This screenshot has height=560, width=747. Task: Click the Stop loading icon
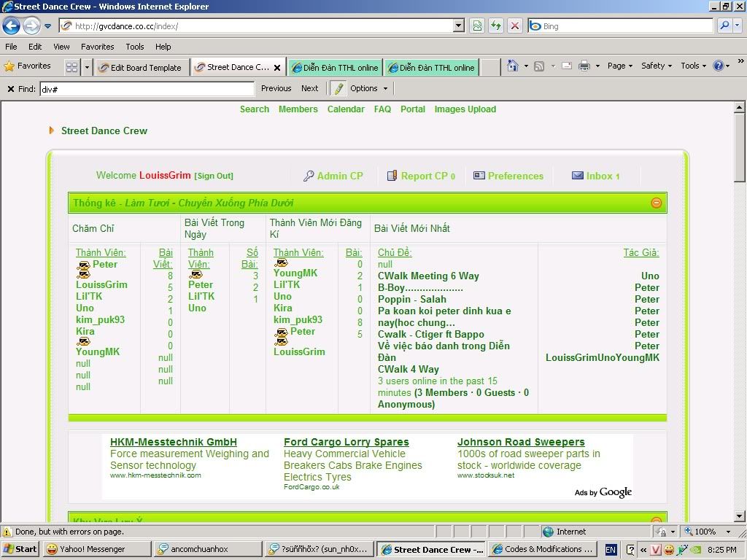(515, 26)
